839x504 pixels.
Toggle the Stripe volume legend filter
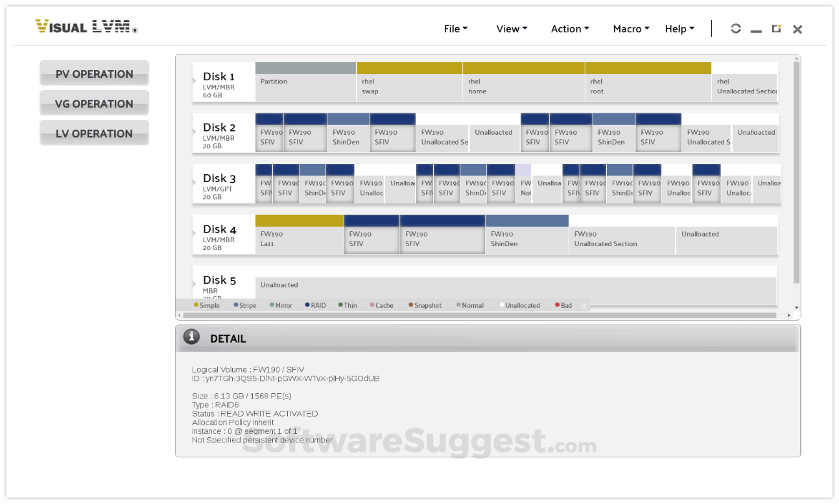pos(245,305)
